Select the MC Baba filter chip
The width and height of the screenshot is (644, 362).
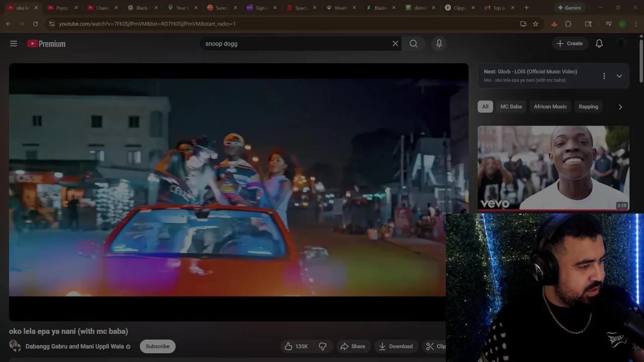coord(511,107)
